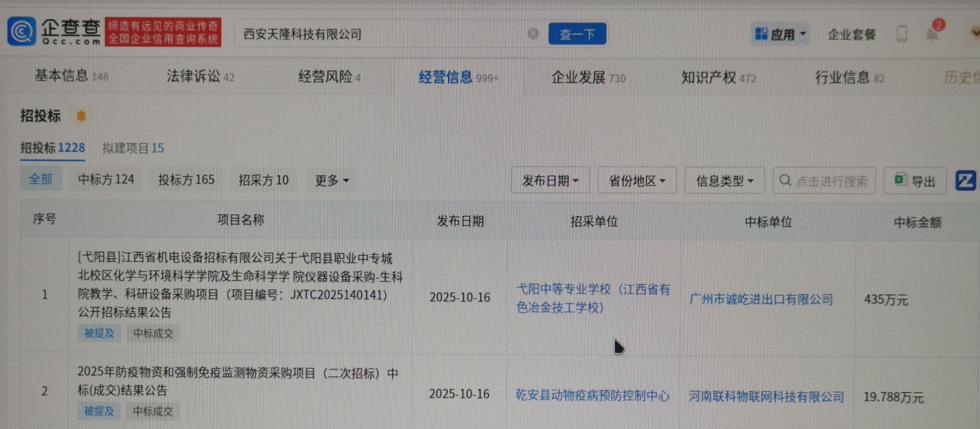Image resolution: width=980 pixels, height=429 pixels.
Task: Switch to 行业信息 tab
Action: point(849,78)
